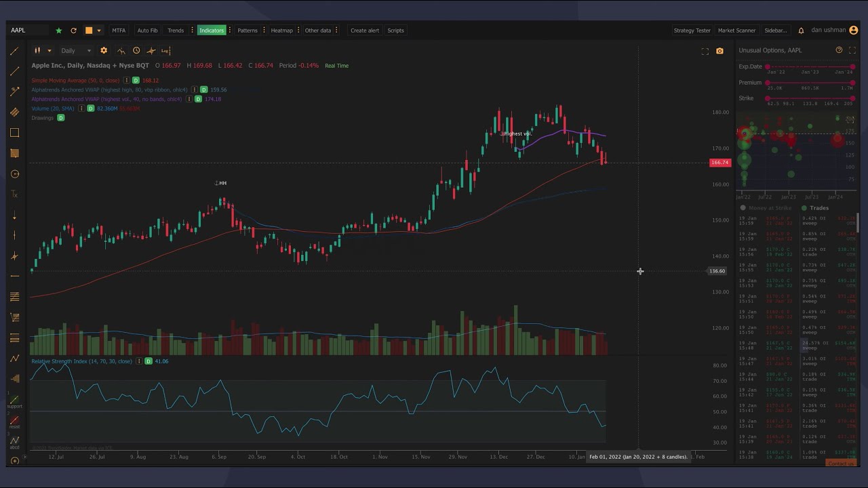Open Trends options menu dots
The width and height of the screenshot is (868, 488).
192,30
